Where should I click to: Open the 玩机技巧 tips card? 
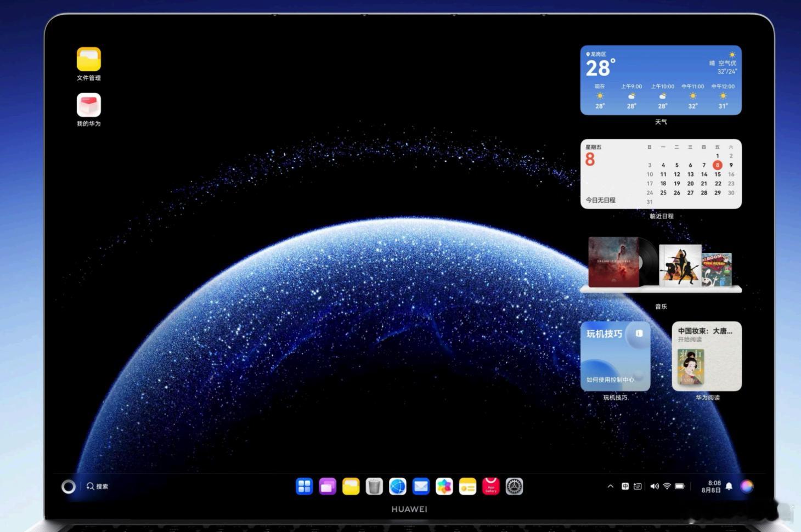coord(615,356)
